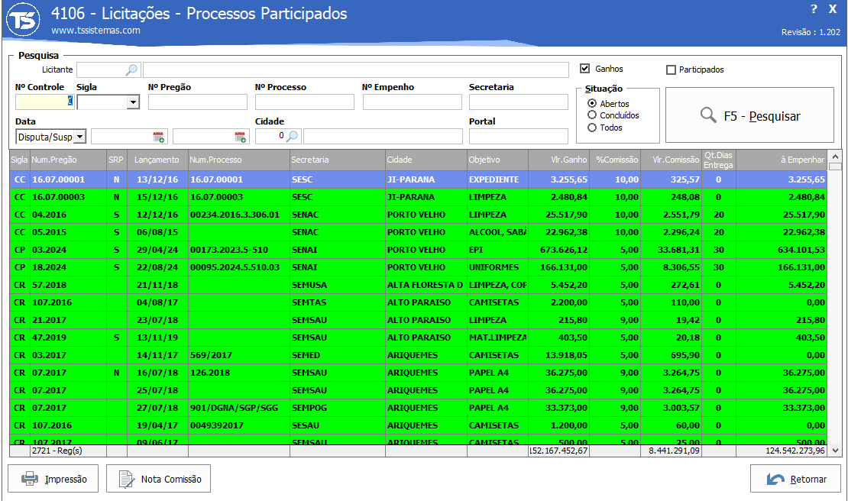Click value 673.626,12 in Vlr.Ganho
The width and height of the screenshot is (848, 504).
558,250
